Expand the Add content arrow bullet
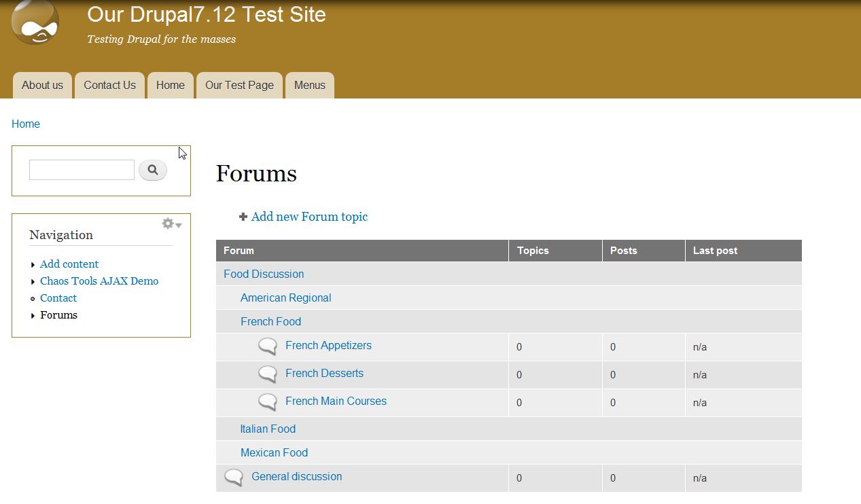Viewport: 861px width, 504px height. coord(33,264)
